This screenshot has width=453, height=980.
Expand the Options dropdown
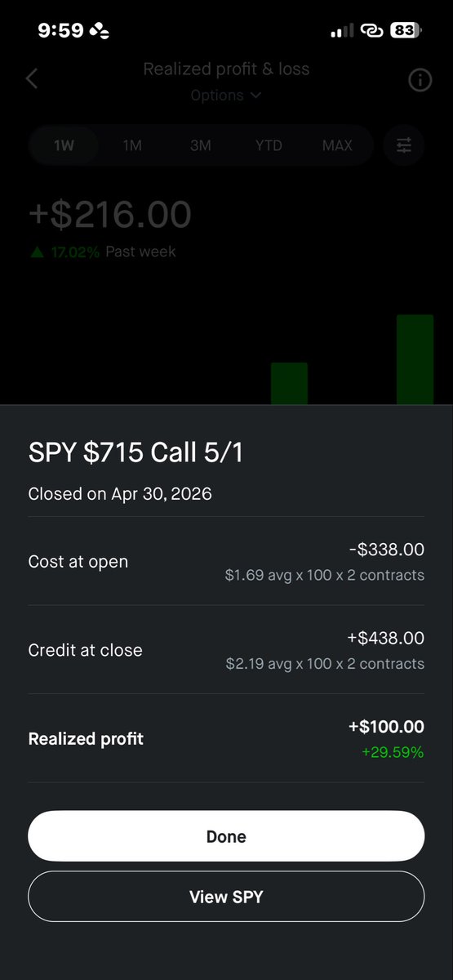point(226,96)
